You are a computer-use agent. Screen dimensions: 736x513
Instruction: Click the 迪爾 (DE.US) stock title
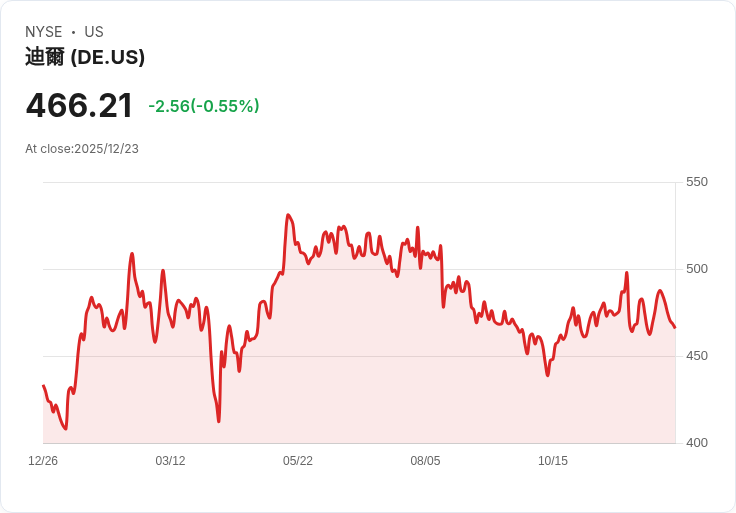pos(85,57)
